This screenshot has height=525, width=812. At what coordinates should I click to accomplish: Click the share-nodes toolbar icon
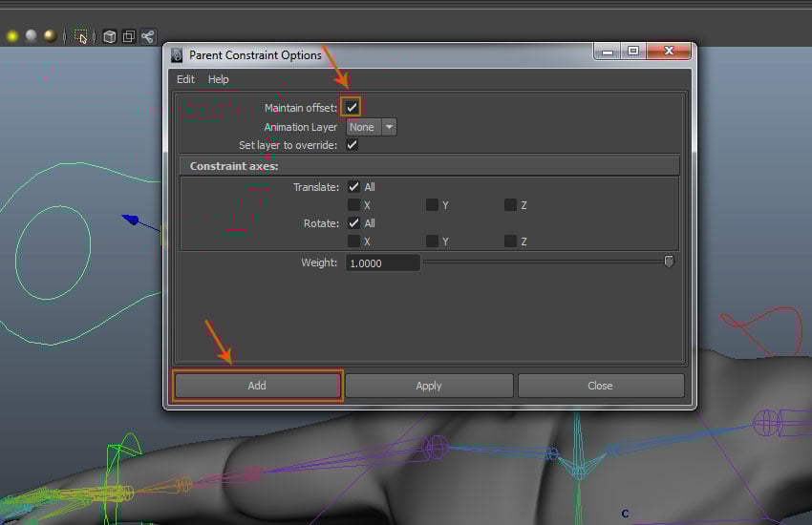pyautogui.click(x=147, y=36)
